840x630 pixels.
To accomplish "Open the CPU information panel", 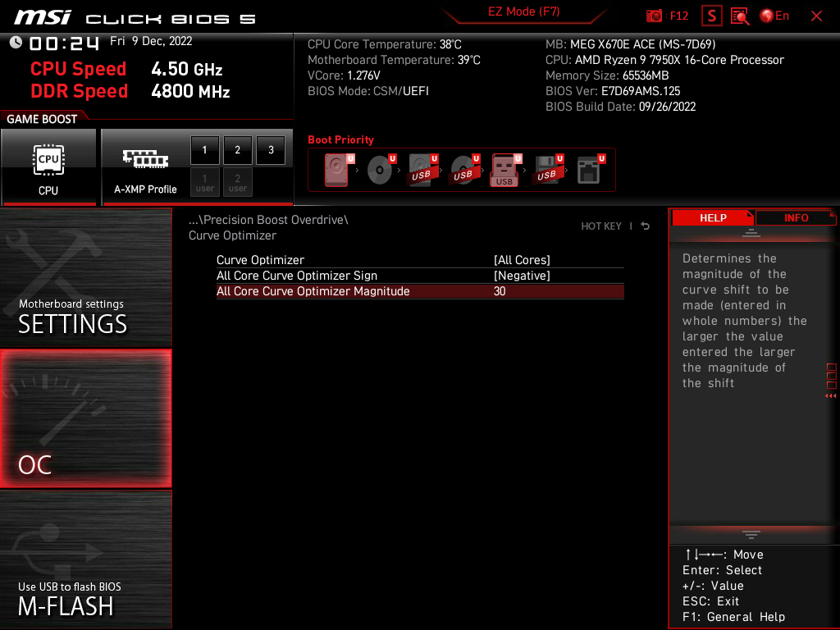I will (x=49, y=167).
